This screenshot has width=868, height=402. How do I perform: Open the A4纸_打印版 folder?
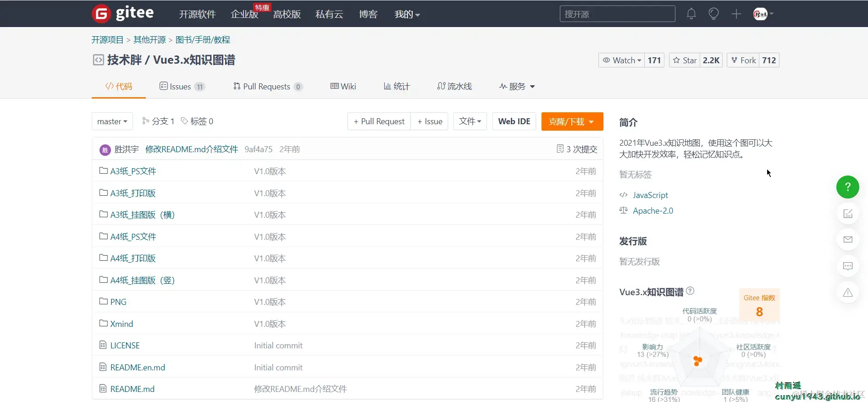pyautogui.click(x=133, y=258)
